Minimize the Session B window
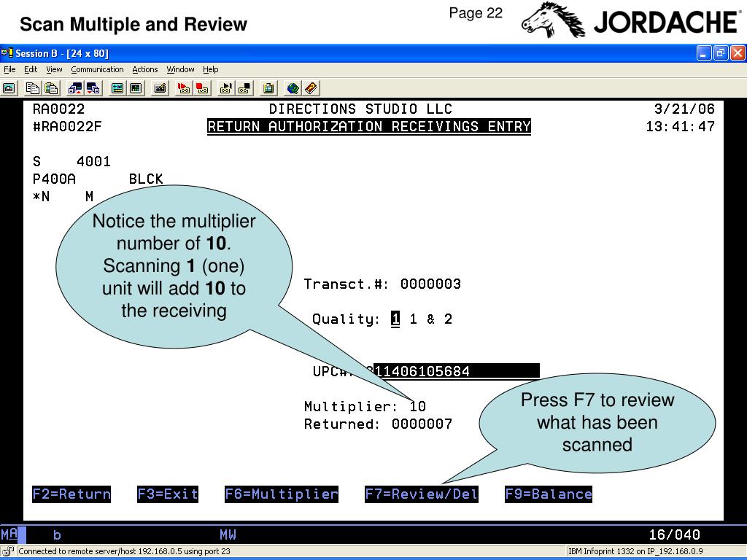This screenshot has height=560, width=747. point(704,52)
